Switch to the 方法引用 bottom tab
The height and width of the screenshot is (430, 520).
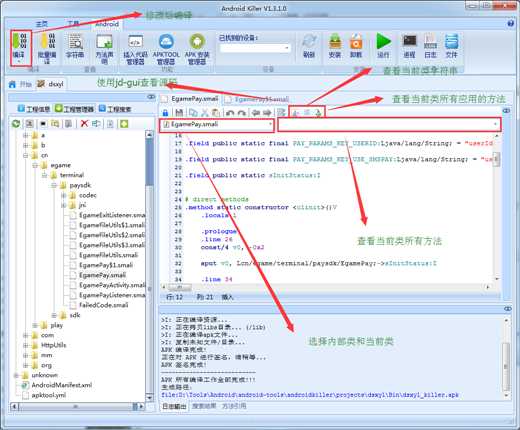tap(234, 406)
